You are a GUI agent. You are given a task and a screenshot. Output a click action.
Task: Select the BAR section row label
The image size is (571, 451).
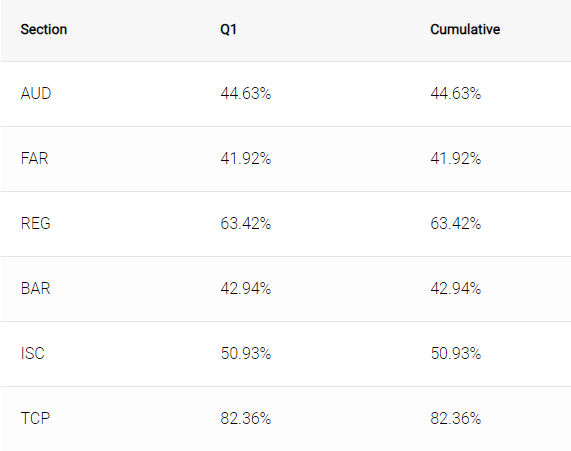[35, 289]
